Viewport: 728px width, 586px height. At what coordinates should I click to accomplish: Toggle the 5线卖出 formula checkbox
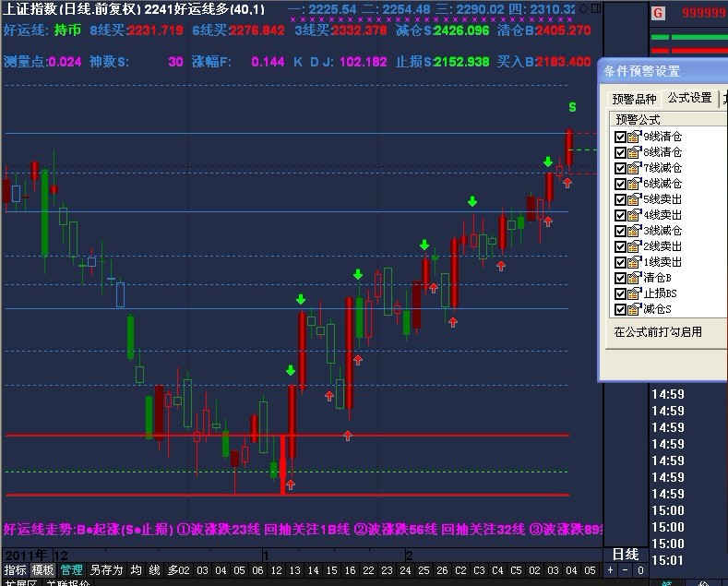620,199
